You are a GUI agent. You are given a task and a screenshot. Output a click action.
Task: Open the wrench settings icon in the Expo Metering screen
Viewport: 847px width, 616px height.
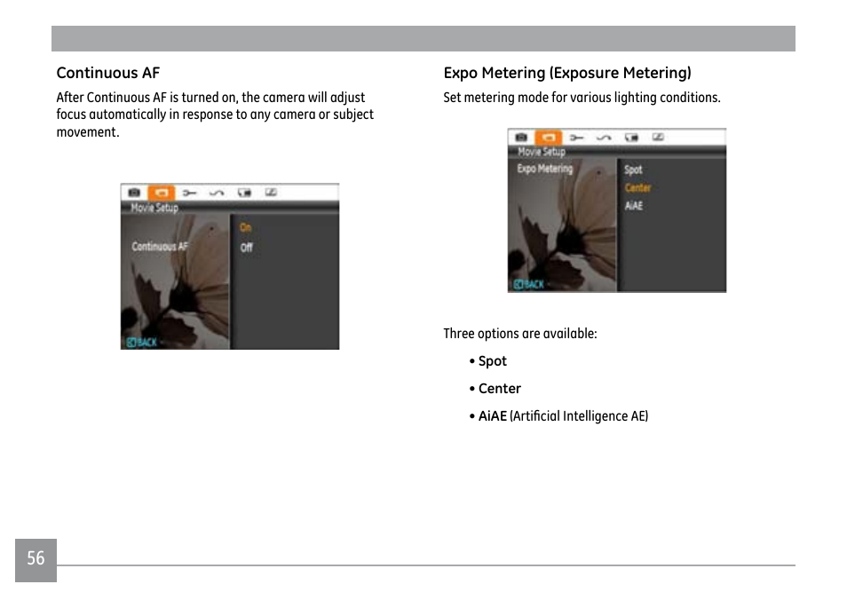click(x=576, y=138)
